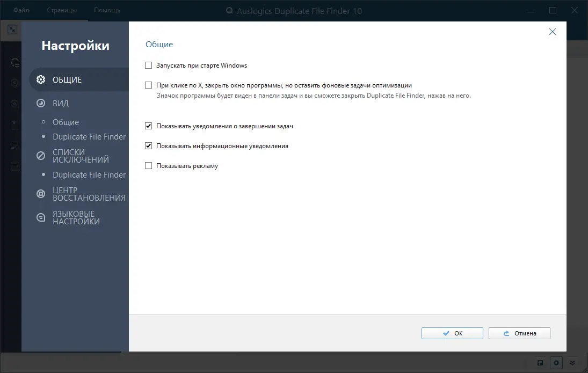This screenshot has width=588, height=373.
Task: Uncheck Показывать уведомления о завершении задач
Action: click(149, 126)
